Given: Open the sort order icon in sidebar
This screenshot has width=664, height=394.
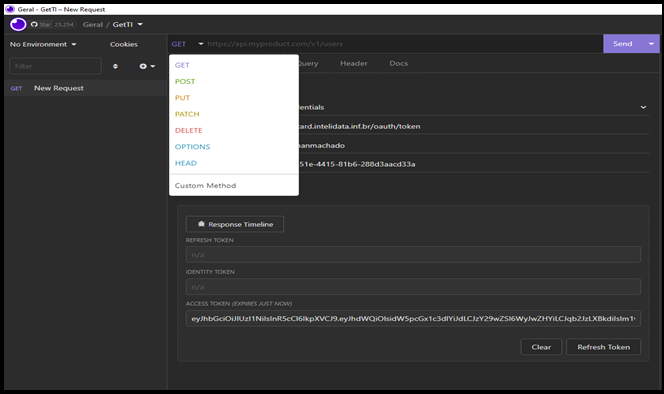Looking at the screenshot, I should point(115,66).
